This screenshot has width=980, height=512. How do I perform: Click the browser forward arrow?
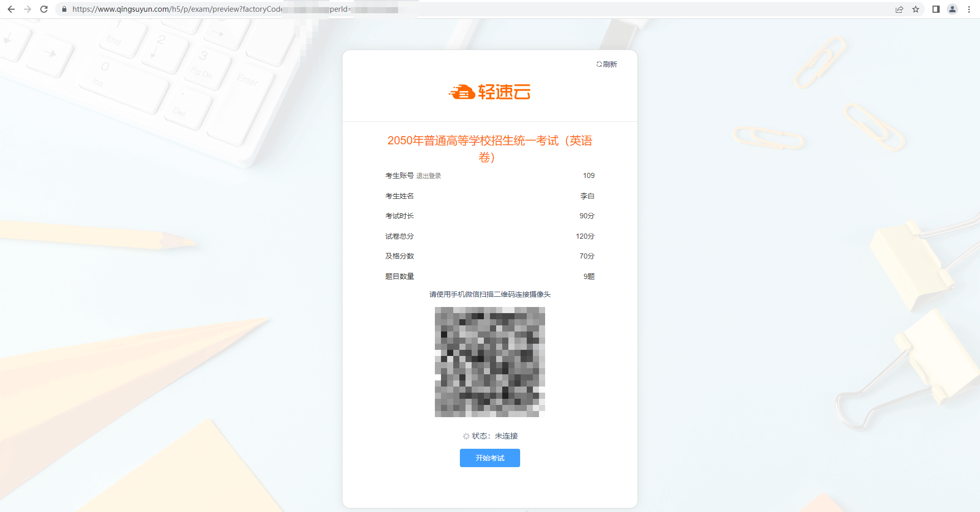pyautogui.click(x=28, y=9)
